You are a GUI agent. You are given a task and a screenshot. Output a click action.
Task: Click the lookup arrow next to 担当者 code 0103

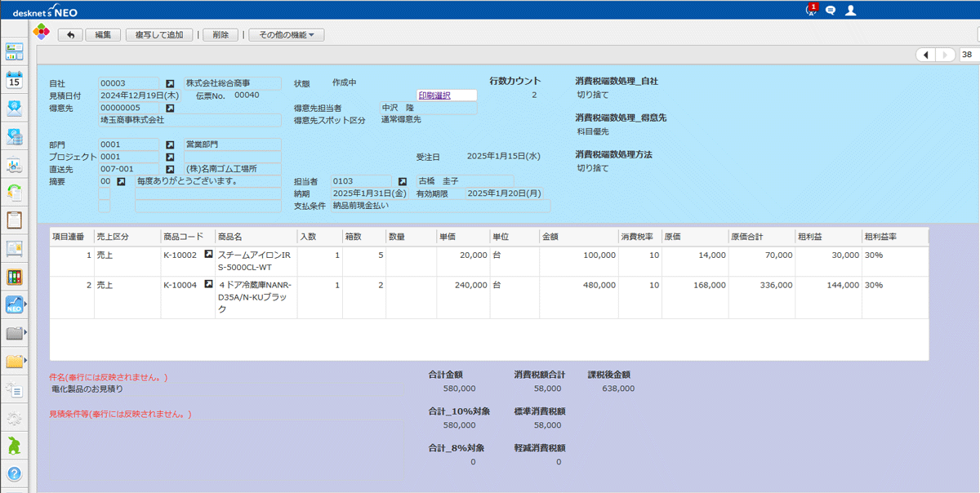[402, 181]
